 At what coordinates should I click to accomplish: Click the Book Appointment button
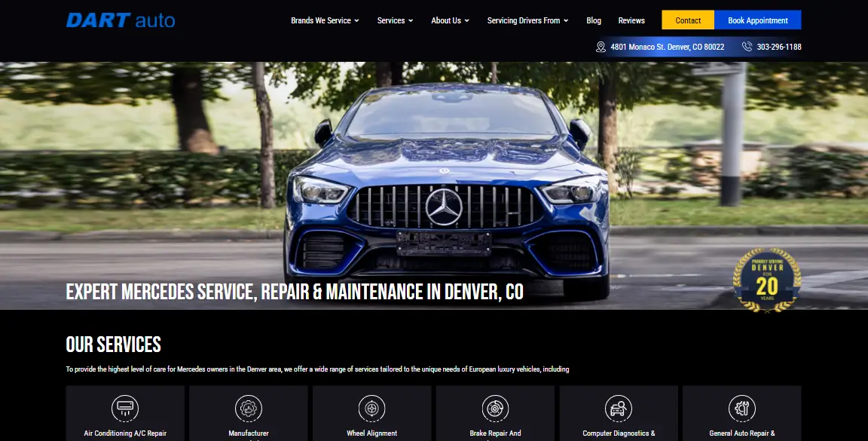tap(758, 20)
